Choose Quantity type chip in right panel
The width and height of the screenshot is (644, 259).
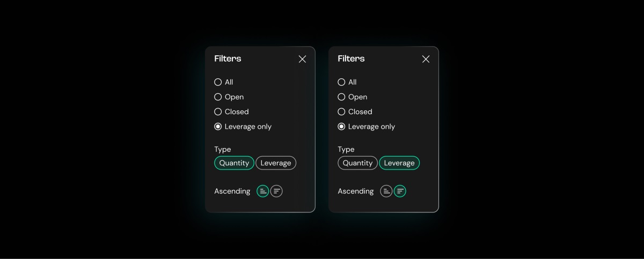tap(357, 163)
